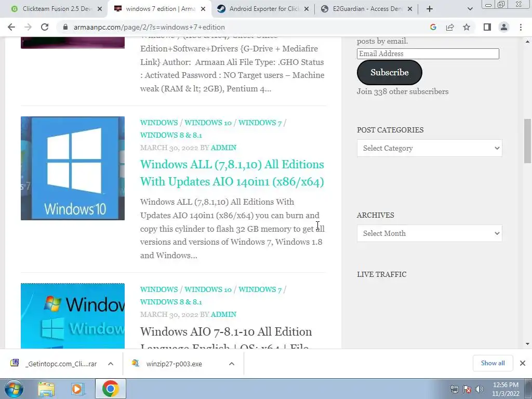Open WINDOWS 8 & 8.1 category on Windows AIO post
The width and height of the screenshot is (532, 399).
171,302
